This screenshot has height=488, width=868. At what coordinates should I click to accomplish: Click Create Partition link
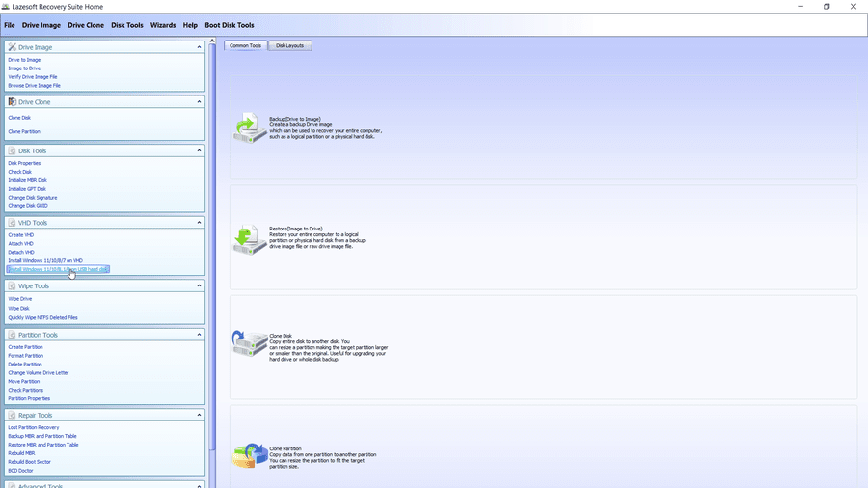point(25,347)
